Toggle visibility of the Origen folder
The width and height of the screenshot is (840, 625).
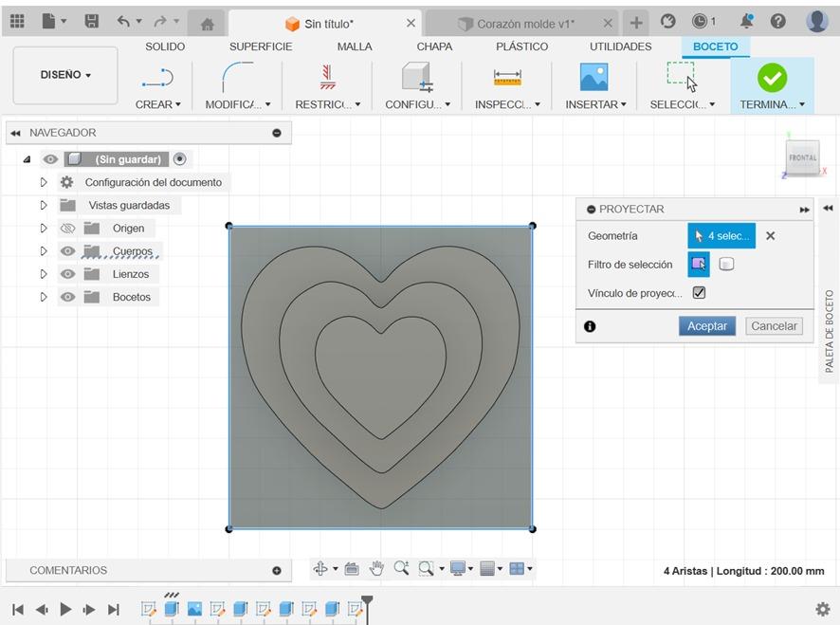(x=67, y=229)
